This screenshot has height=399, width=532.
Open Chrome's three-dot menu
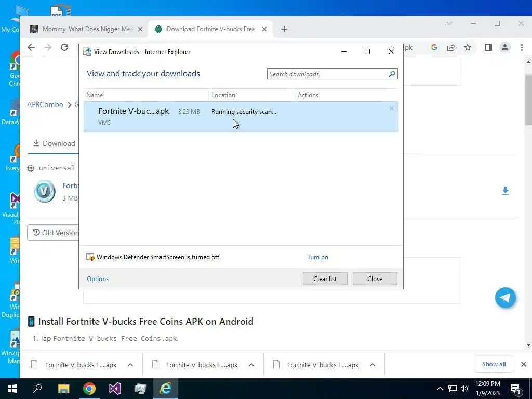point(522,47)
